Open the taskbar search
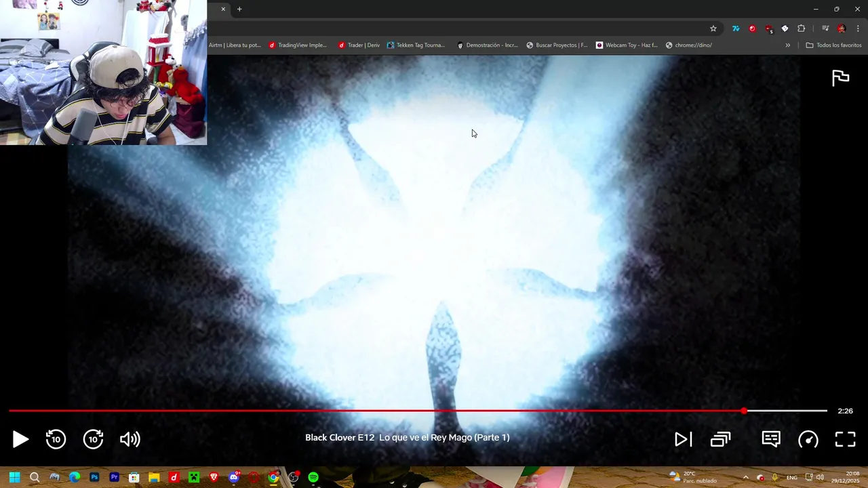Screen dimensions: 868x488 [35, 477]
